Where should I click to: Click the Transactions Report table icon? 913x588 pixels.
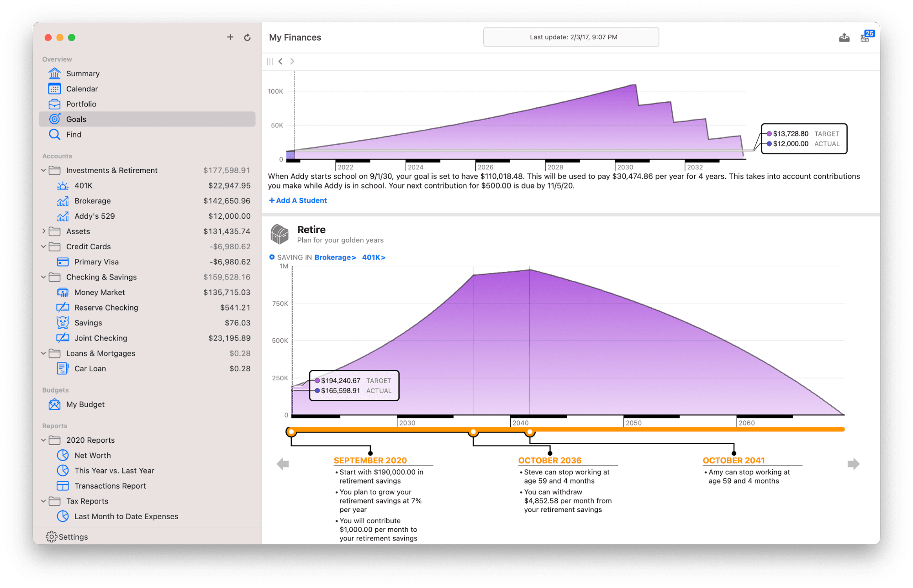63,486
